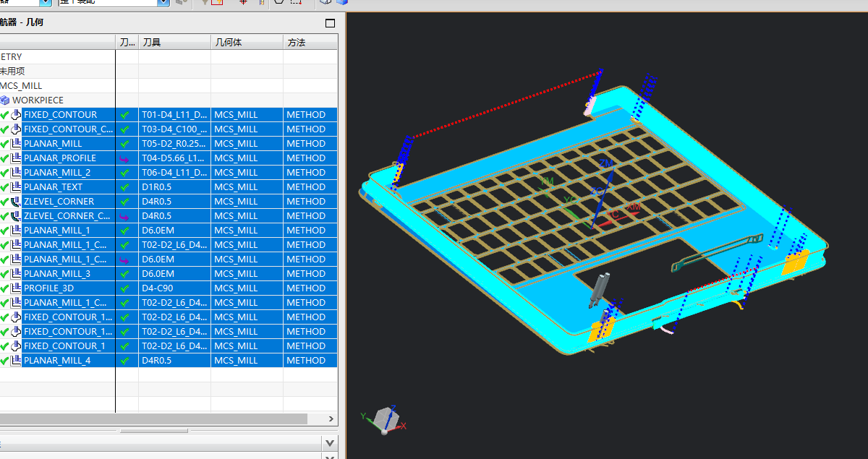Click the T03-D4_C100_... tool cell
The image size is (868, 459).
click(174, 129)
